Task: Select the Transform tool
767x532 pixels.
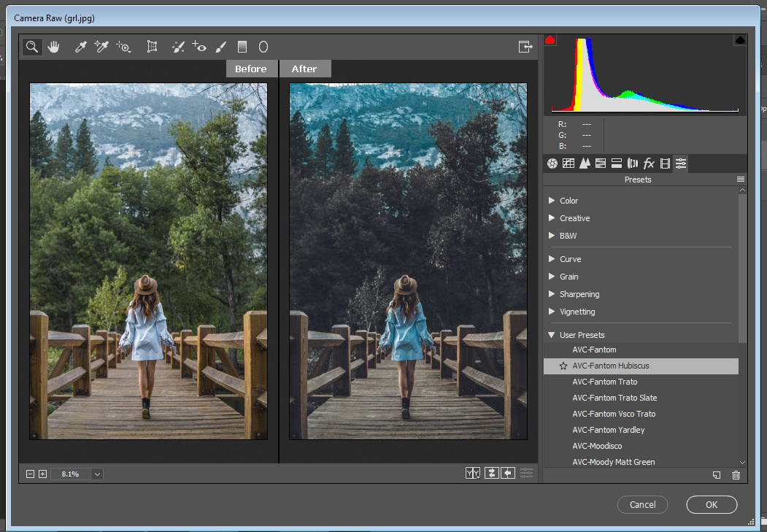Action: pyautogui.click(x=152, y=47)
